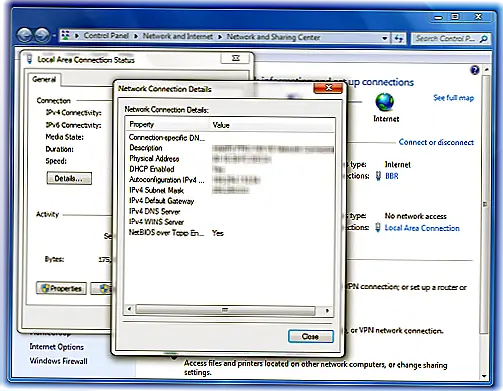Select NetBIOS over Tcpip En... row
The width and height of the screenshot is (503, 391).
click(230, 233)
